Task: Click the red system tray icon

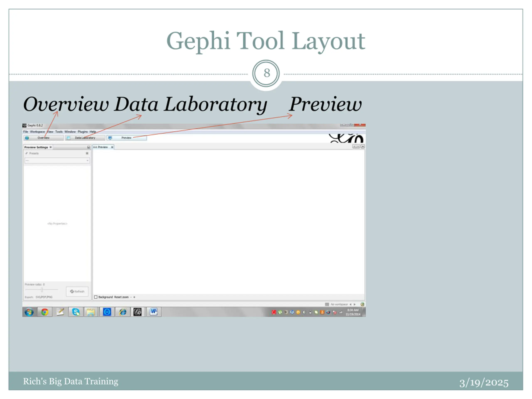Action: click(274, 312)
